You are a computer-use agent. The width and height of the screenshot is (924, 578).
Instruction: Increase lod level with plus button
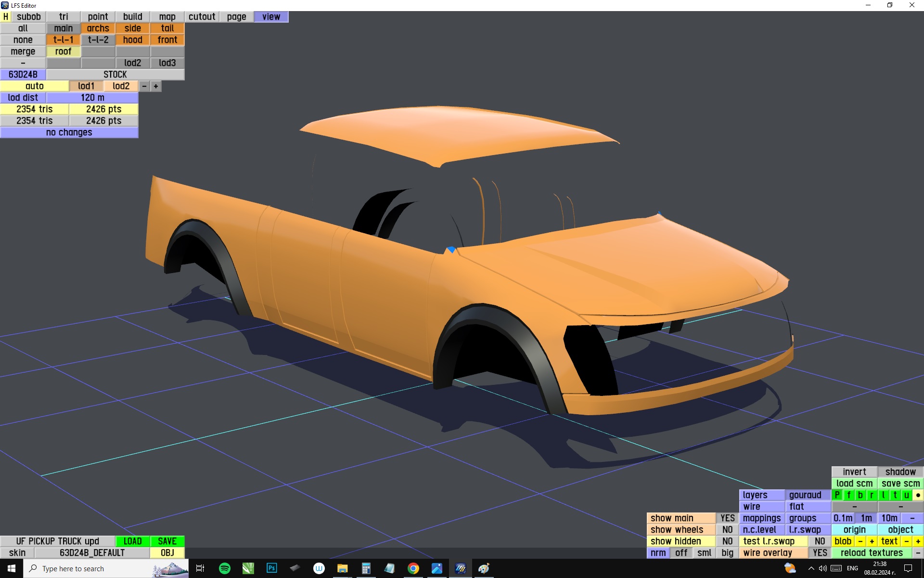156,86
